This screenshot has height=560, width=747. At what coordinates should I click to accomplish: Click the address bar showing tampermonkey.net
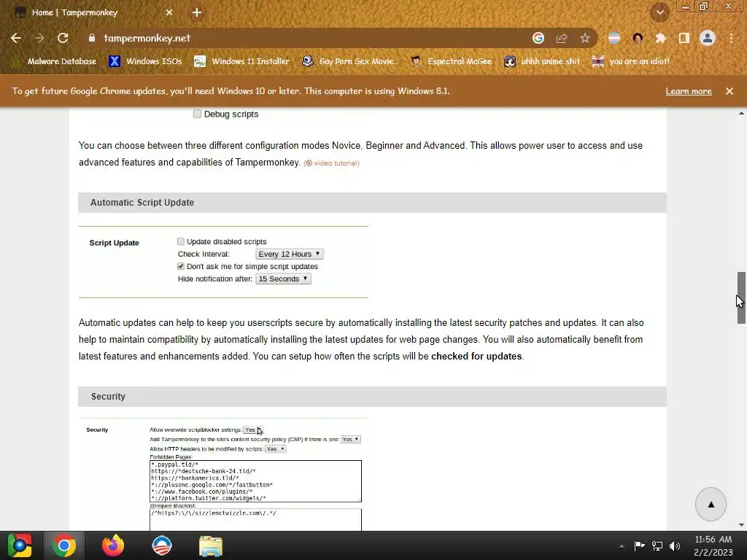tap(305, 38)
